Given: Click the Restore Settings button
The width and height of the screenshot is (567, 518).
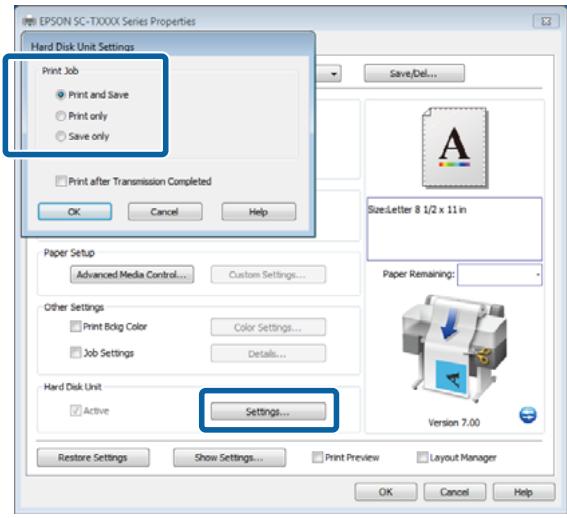Looking at the screenshot, I should coord(93,458).
